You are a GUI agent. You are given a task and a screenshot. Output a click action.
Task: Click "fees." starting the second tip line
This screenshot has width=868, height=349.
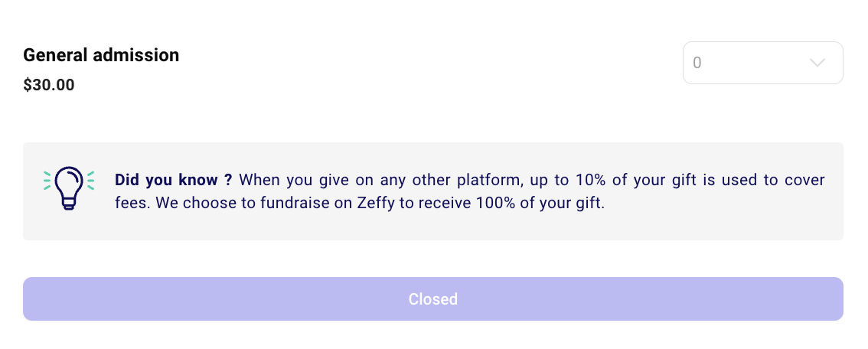point(130,205)
